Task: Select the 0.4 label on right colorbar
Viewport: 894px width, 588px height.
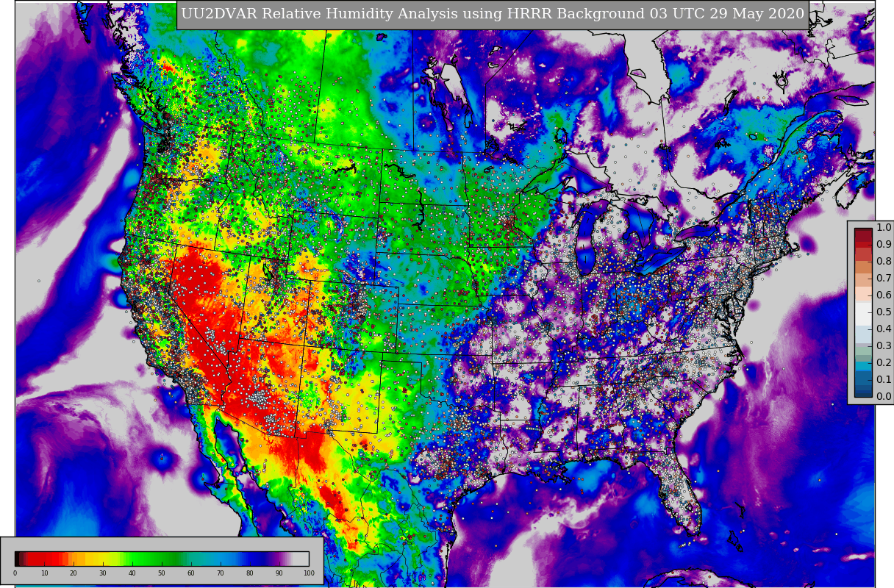Action: [884, 329]
